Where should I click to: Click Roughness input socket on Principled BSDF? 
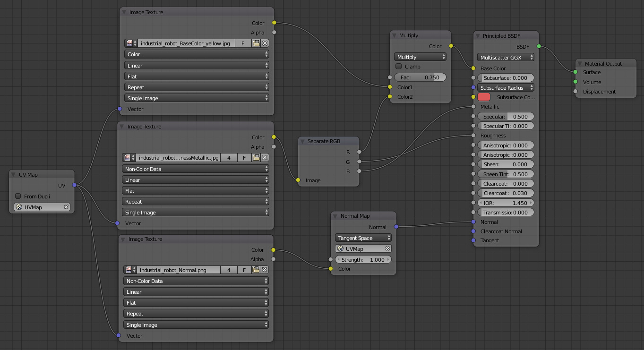click(473, 136)
